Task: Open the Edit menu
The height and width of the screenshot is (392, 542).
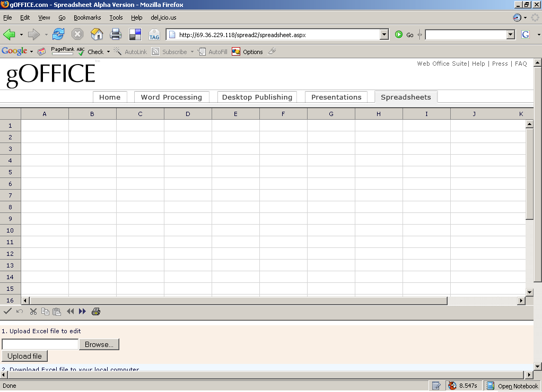Action: [x=25, y=17]
